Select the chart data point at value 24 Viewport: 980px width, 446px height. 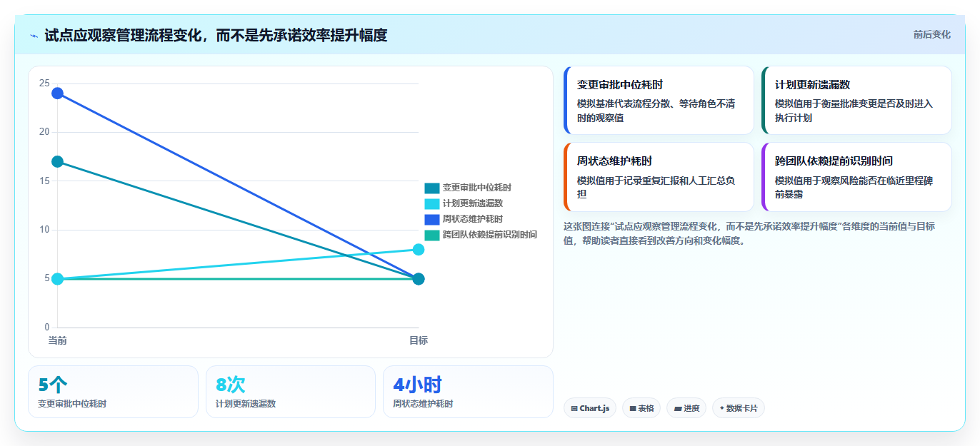click(57, 93)
